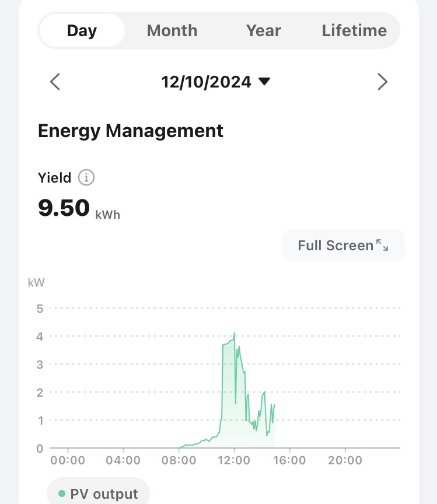
Task: Open the date picker dropdown triangle
Action: tap(264, 82)
